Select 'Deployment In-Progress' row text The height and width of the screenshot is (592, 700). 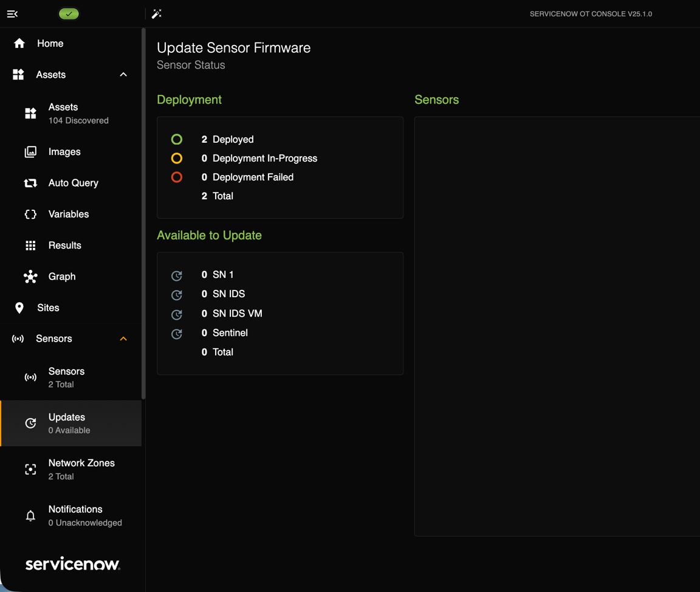(265, 158)
